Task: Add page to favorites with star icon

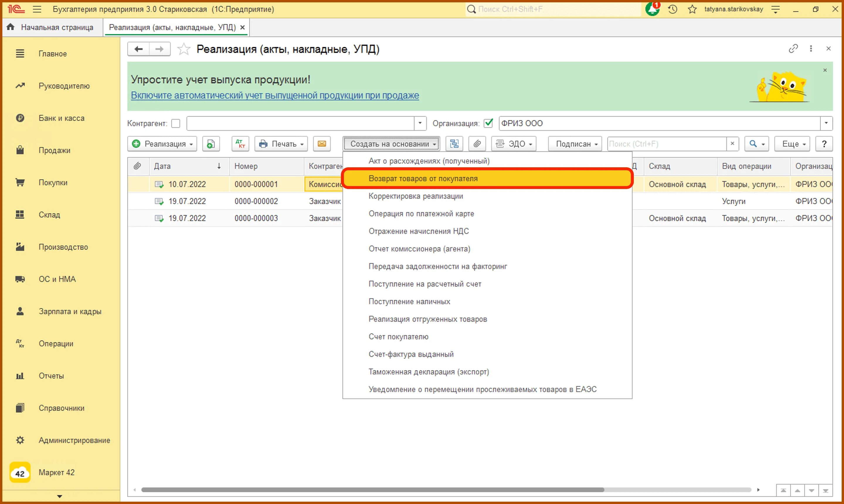Action: coord(184,49)
